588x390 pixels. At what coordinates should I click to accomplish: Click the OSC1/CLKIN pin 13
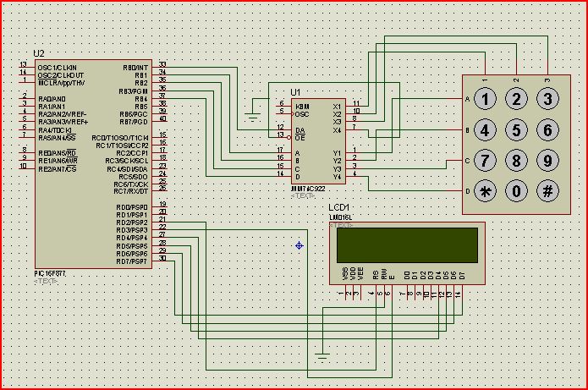tap(27, 67)
